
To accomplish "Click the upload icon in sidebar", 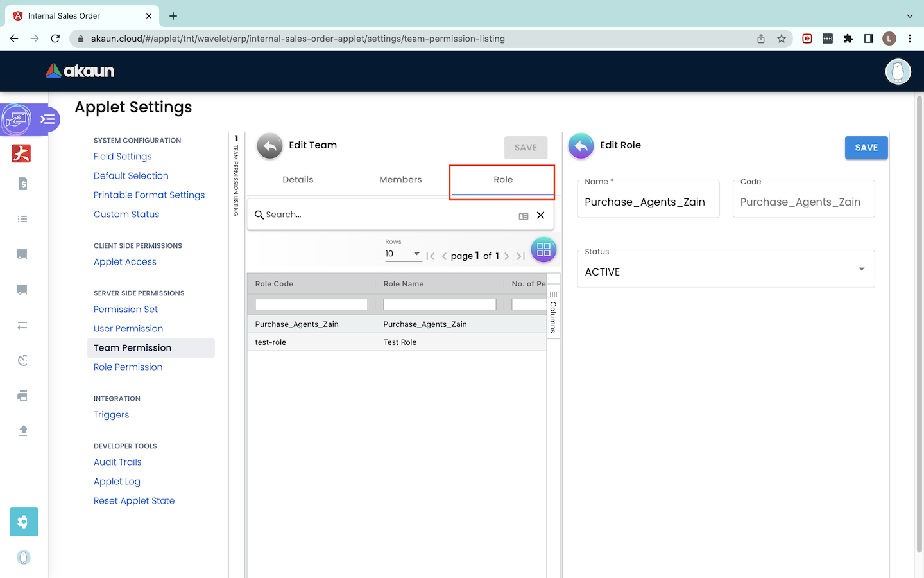I will pos(23,431).
